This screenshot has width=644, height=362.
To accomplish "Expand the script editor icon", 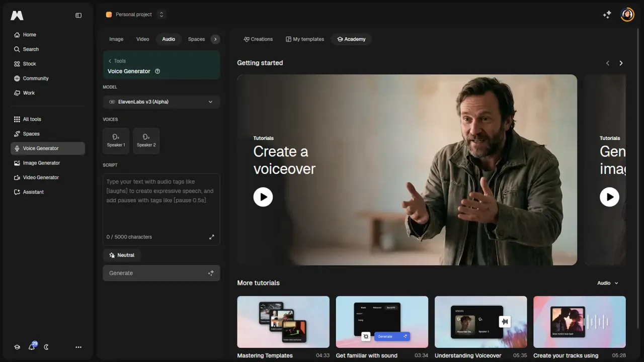I will [x=212, y=237].
